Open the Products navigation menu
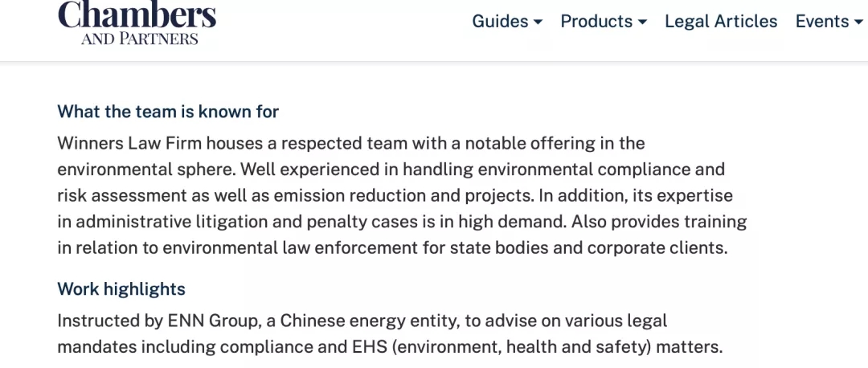 click(604, 22)
